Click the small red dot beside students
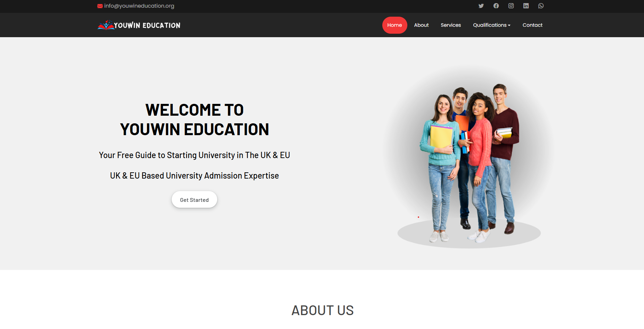Image resolution: width=644 pixels, height=329 pixels. tap(418, 217)
